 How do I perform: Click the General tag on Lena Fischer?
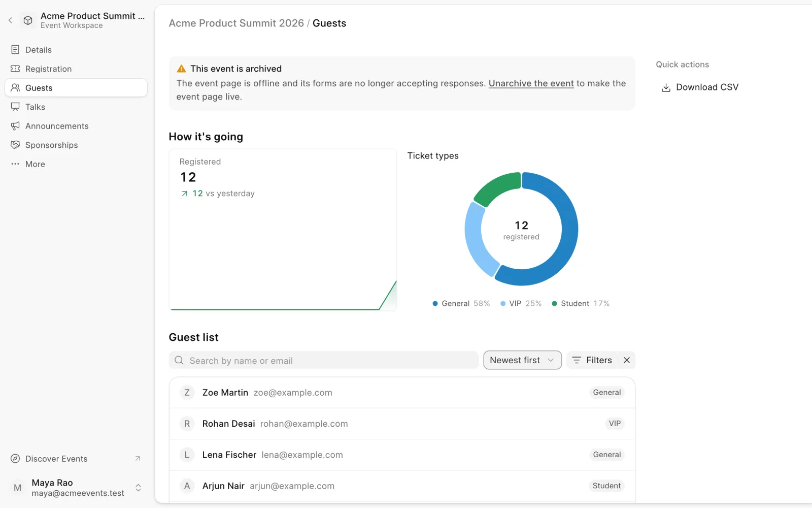(607, 455)
